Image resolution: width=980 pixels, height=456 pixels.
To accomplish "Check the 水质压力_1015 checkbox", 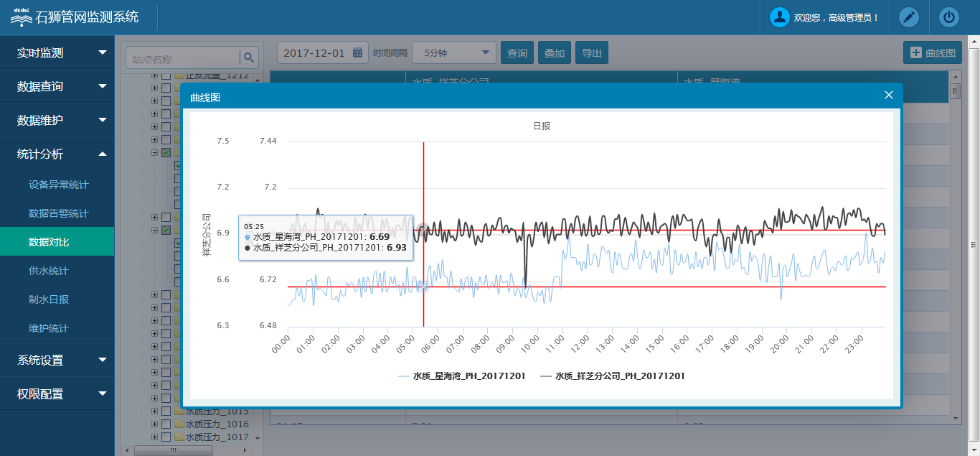I will [166, 411].
